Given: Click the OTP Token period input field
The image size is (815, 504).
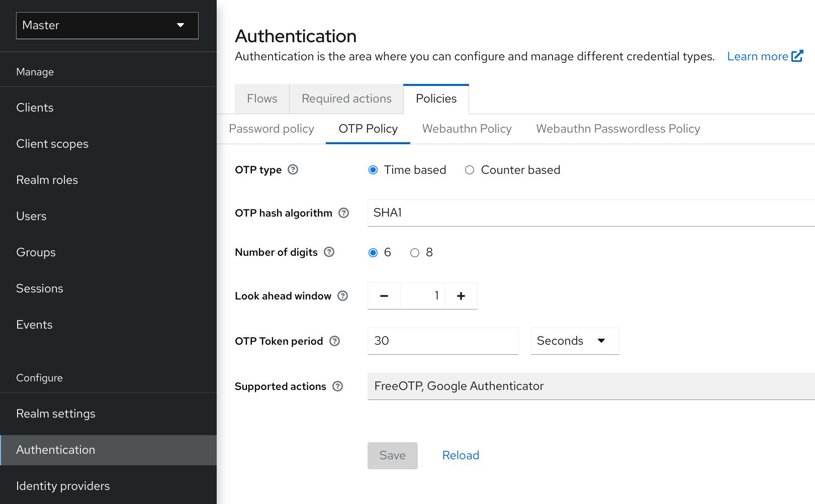Looking at the screenshot, I should [x=443, y=341].
